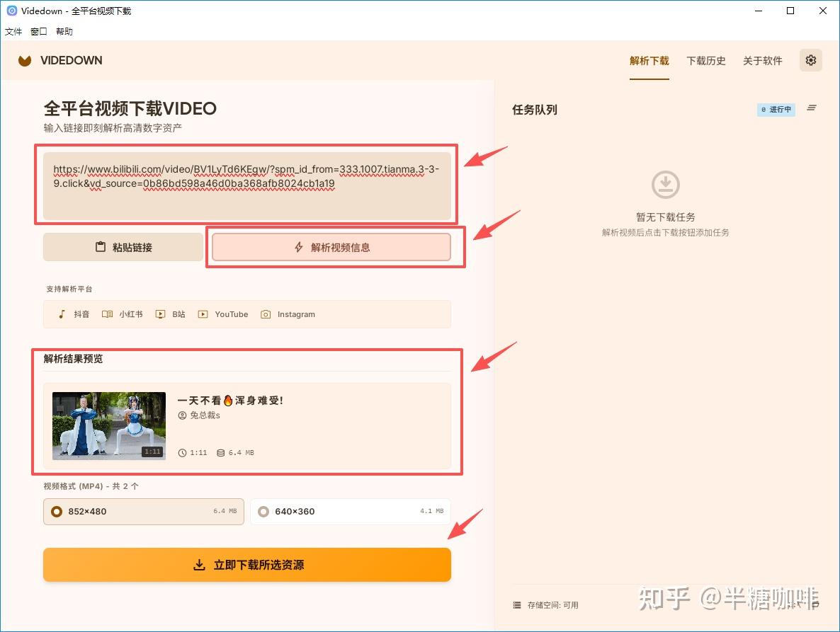Click the 解析视频信息 button

331,247
